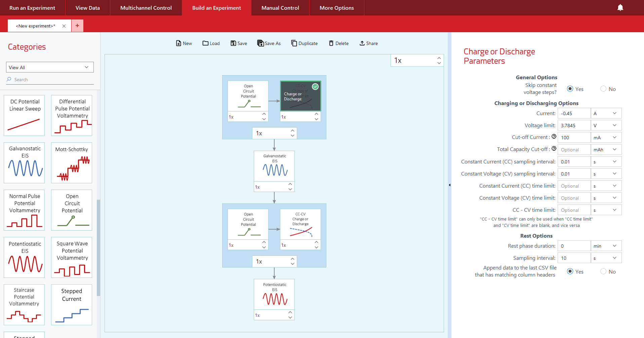Select the Stepped Current technique tile
The image size is (644, 338).
coord(72,305)
